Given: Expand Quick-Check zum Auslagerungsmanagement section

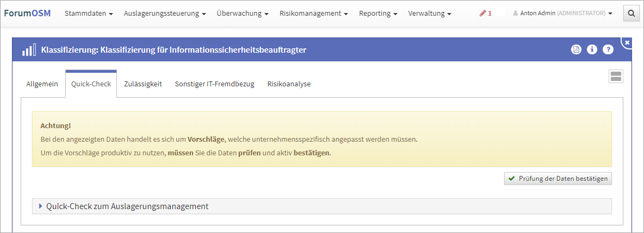Looking at the screenshot, I should point(127,206).
